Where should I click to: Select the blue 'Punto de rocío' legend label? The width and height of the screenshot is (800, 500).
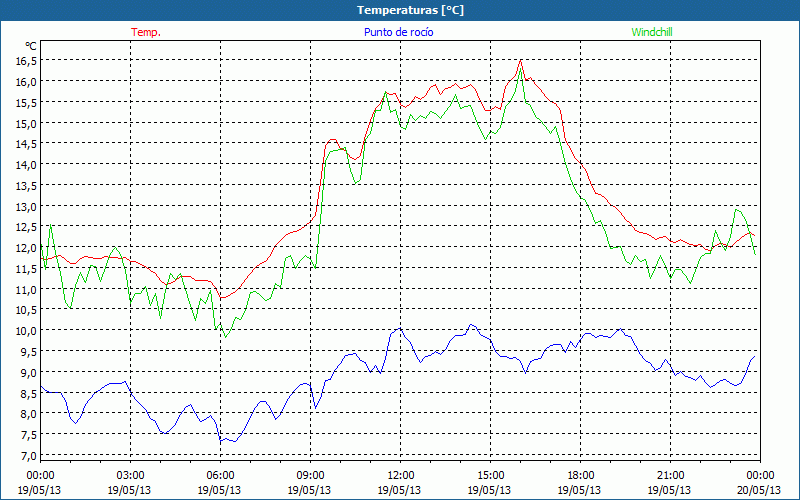click(398, 32)
